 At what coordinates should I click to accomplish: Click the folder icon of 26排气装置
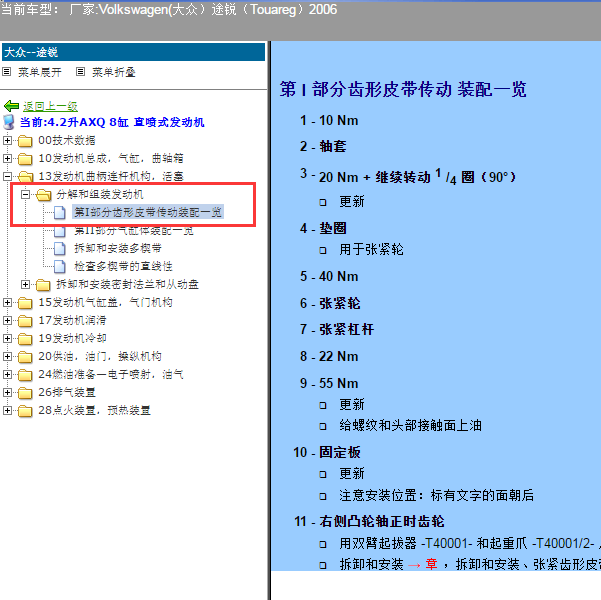coord(25,393)
